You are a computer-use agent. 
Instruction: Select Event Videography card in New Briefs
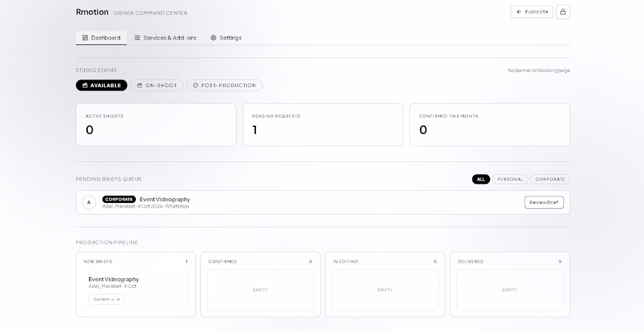[135, 291]
